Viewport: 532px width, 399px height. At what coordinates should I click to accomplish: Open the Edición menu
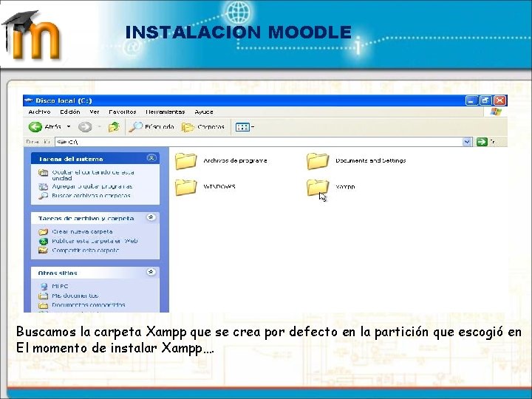click(70, 112)
